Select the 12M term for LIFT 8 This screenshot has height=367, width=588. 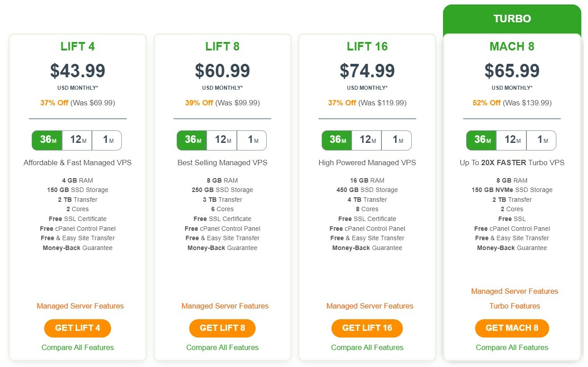(222, 140)
